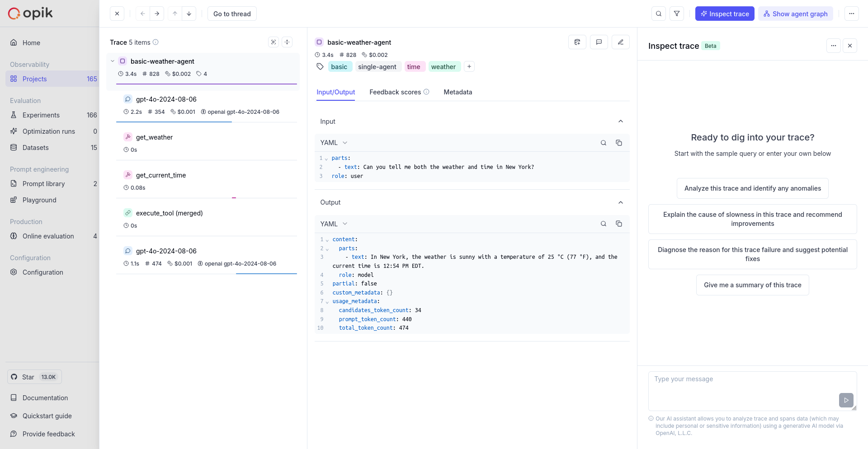The image size is (868, 449).
Task: Open Experiments in the sidebar
Action: [41, 115]
